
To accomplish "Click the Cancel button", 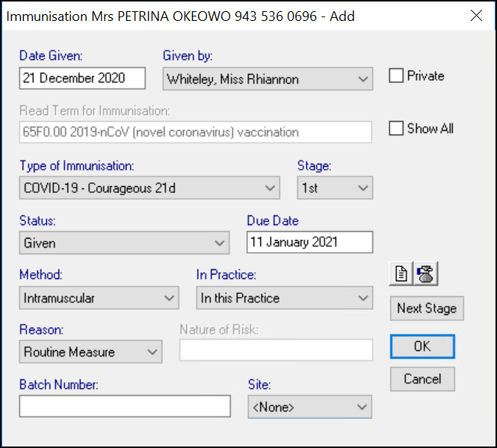I will pyautogui.click(x=422, y=379).
